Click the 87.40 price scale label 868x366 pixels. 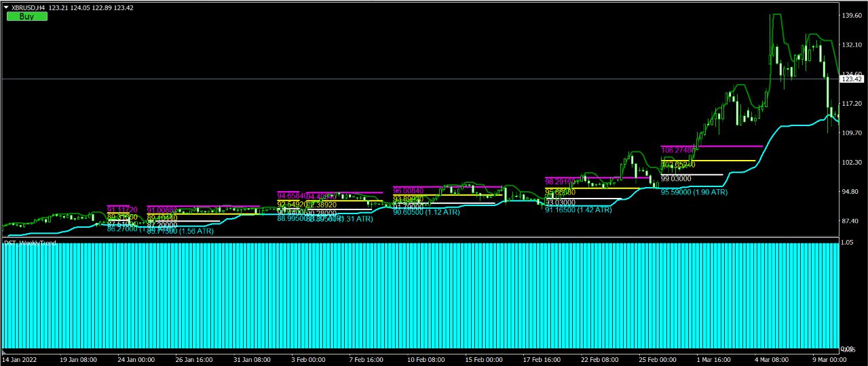pyautogui.click(x=851, y=222)
